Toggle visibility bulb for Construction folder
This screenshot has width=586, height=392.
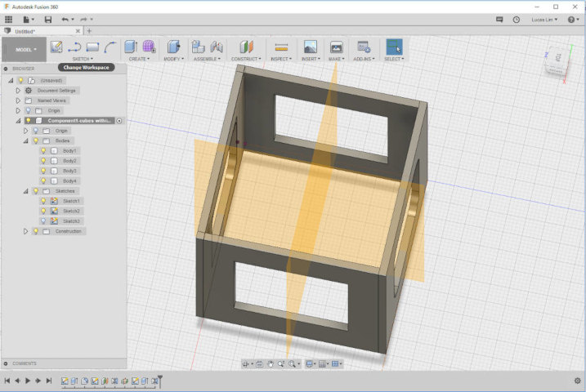[36, 231]
